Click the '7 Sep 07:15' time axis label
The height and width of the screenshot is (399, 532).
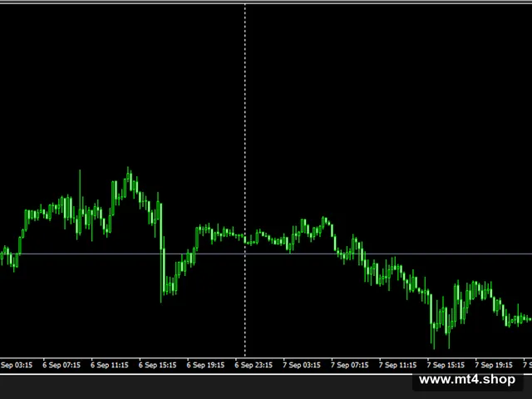pyautogui.click(x=350, y=365)
